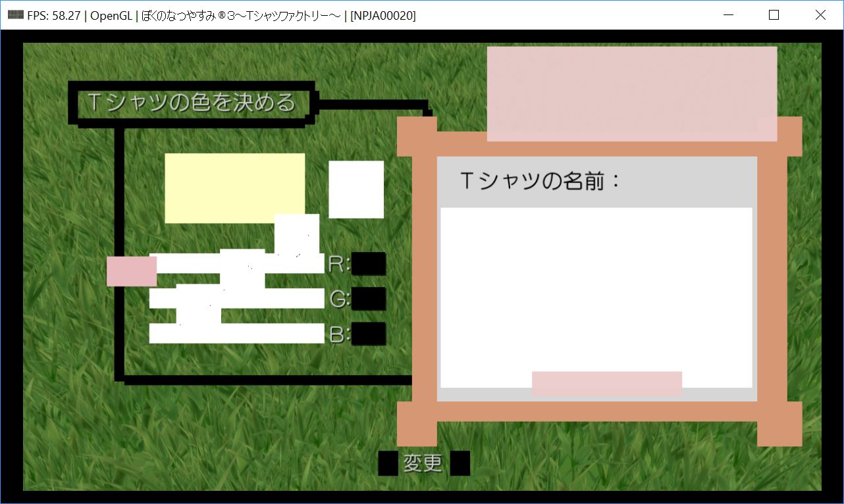Select the black G value box
This screenshot has height=504, width=844.
pos(369,298)
